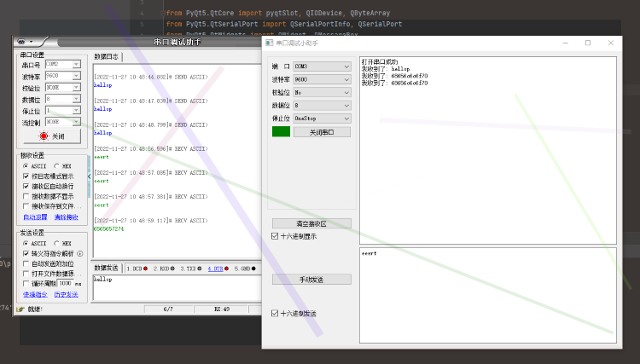Open the logo menu in 串口调试助手 title bar
The height and width of the screenshot is (364, 640).
point(26,42)
